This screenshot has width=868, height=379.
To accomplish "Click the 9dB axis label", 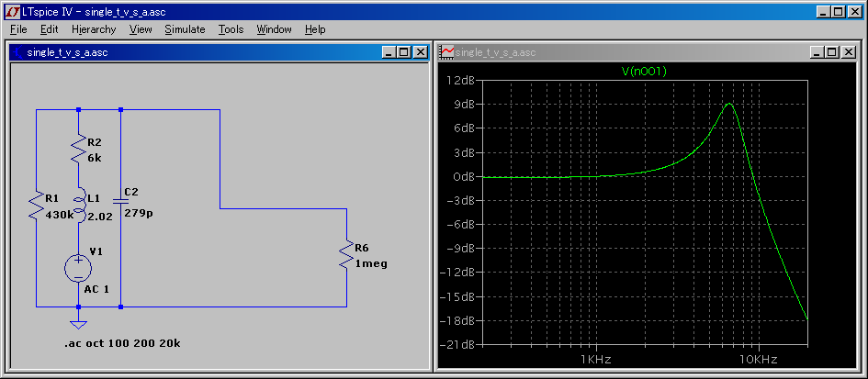I will tap(464, 105).
